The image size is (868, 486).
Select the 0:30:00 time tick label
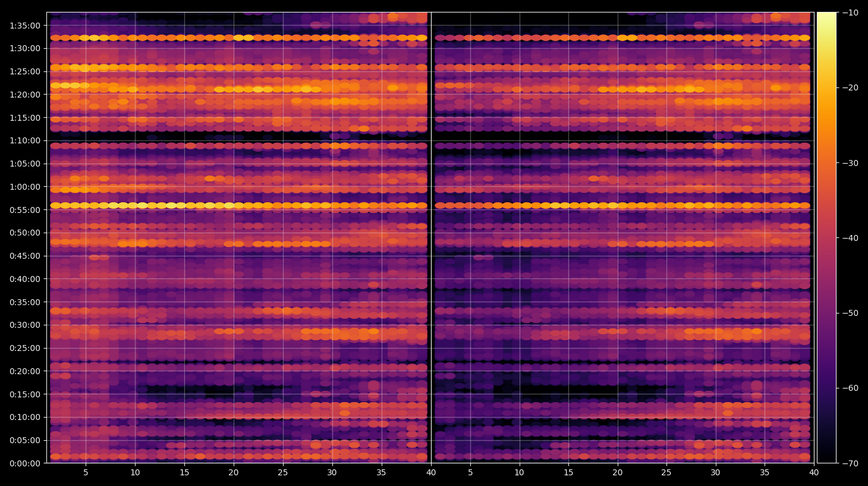25,325
